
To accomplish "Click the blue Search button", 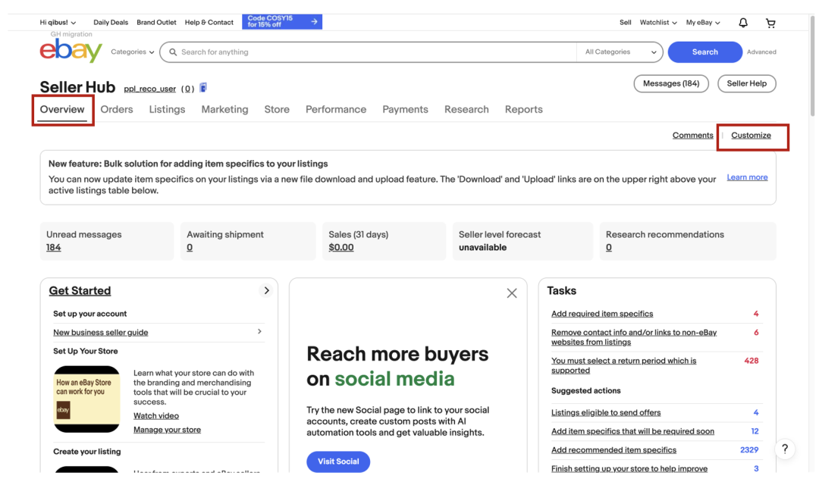I will click(704, 52).
